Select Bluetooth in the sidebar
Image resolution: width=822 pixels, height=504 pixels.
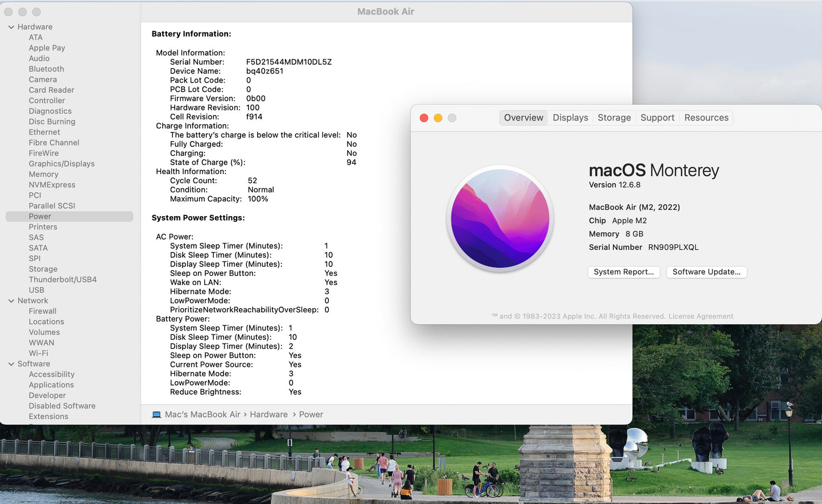click(x=47, y=69)
